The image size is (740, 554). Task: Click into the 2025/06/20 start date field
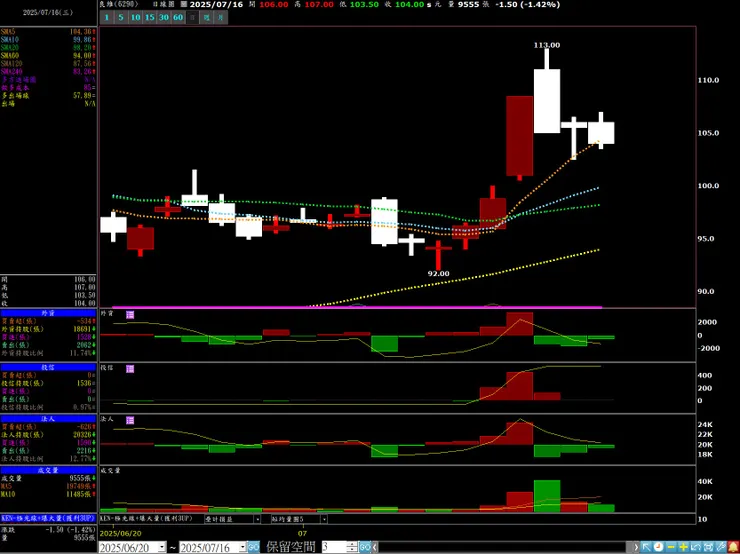coord(128,547)
